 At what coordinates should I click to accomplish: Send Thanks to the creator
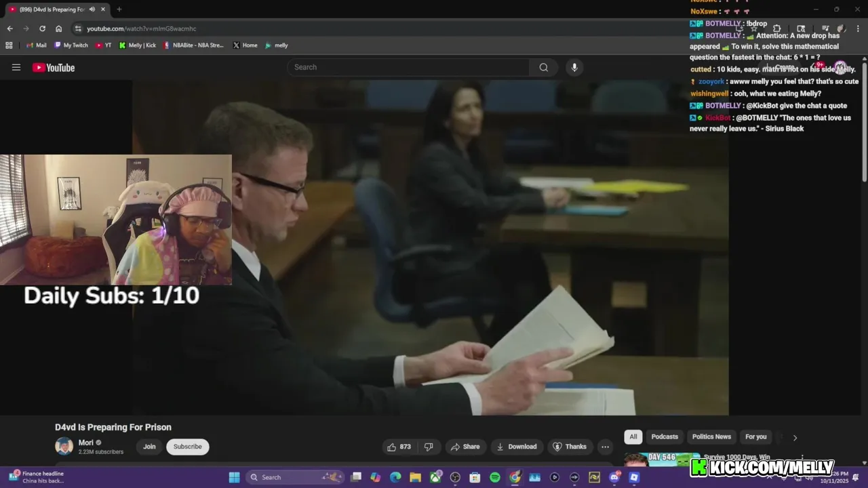tap(570, 447)
